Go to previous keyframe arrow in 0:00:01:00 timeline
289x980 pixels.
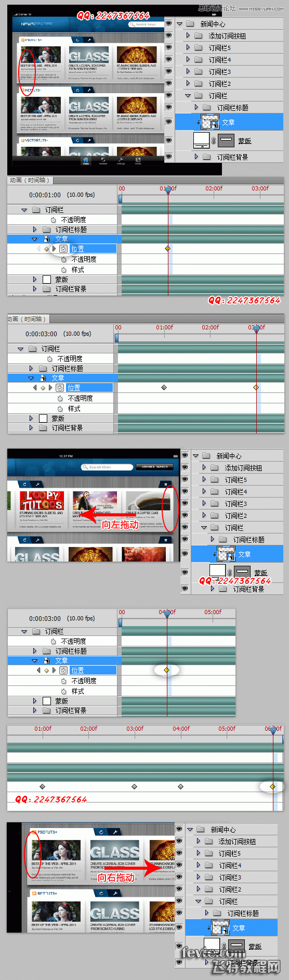(38, 249)
